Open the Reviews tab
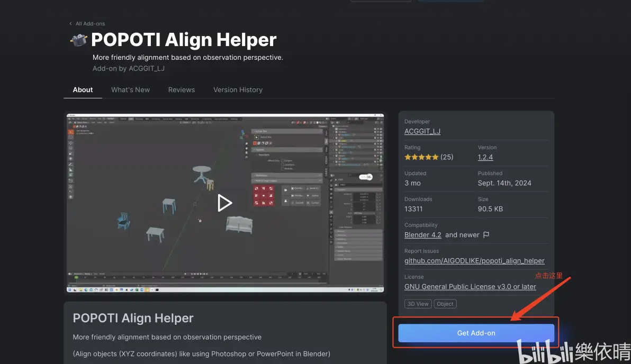Viewport: 631px width, 364px height. click(x=182, y=90)
